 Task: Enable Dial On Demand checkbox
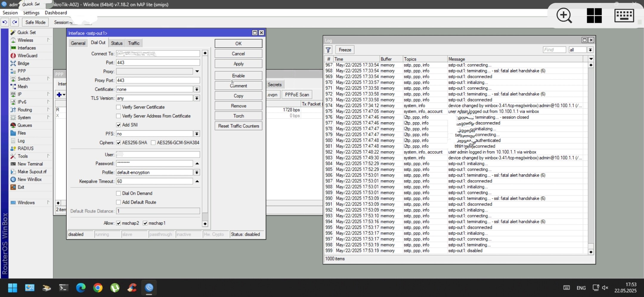118,194
